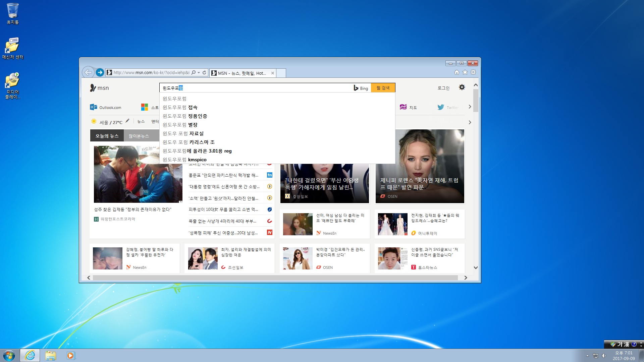644x362 pixels.
Task: Open Favorites star icon
Action: (x=465, y=72)
